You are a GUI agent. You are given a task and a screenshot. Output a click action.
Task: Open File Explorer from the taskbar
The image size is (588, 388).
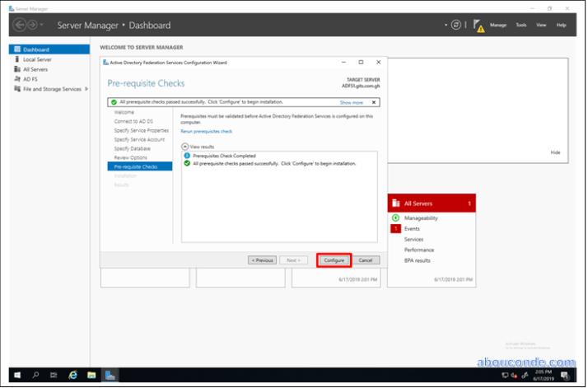(91, 375)
